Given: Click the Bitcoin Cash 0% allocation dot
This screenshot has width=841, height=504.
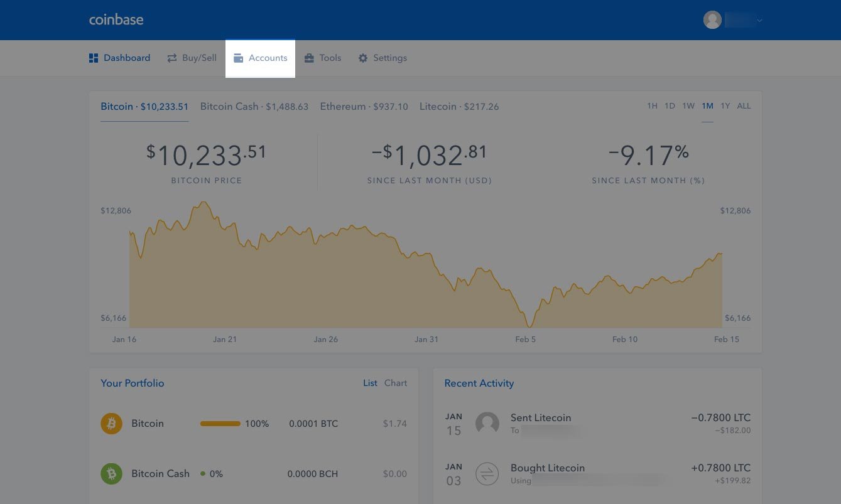Looking at the screenshot, I should pyautogui.click(x=203, y=474).
